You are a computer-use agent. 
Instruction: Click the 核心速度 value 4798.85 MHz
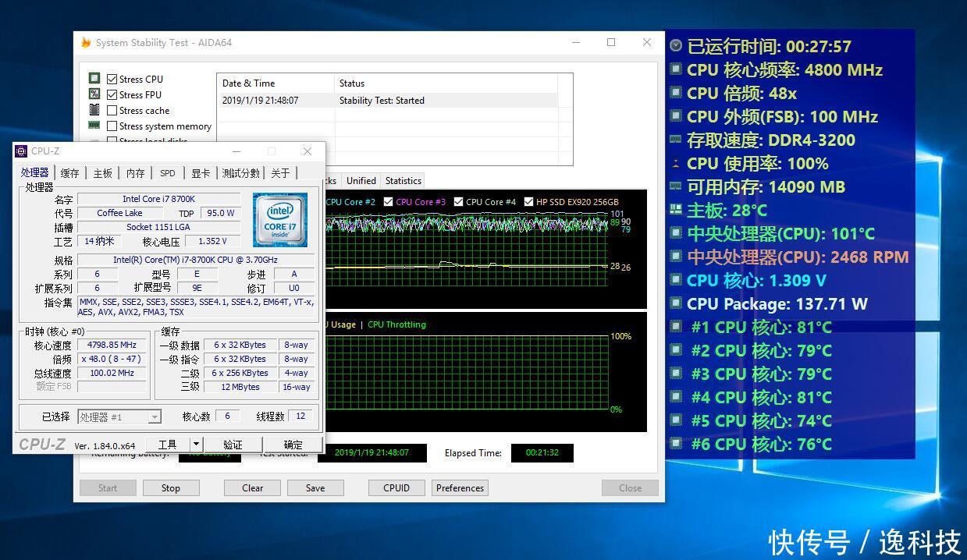tap(112, 345)
